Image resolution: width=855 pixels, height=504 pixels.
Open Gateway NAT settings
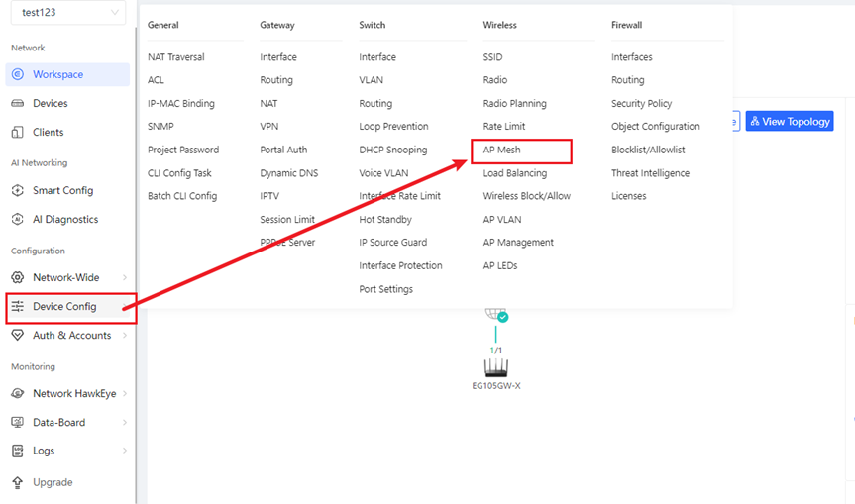[x=268, y=103]
